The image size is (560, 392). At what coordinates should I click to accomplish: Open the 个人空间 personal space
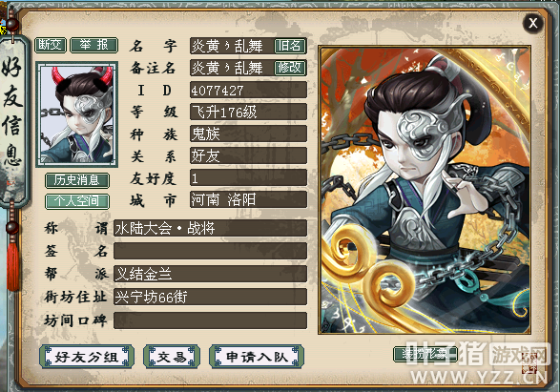tap(76, 201)
